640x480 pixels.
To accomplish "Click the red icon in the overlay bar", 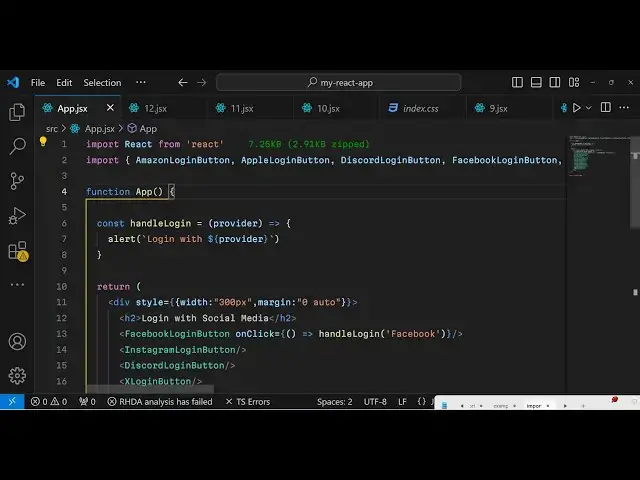I will tap(614, 400).
